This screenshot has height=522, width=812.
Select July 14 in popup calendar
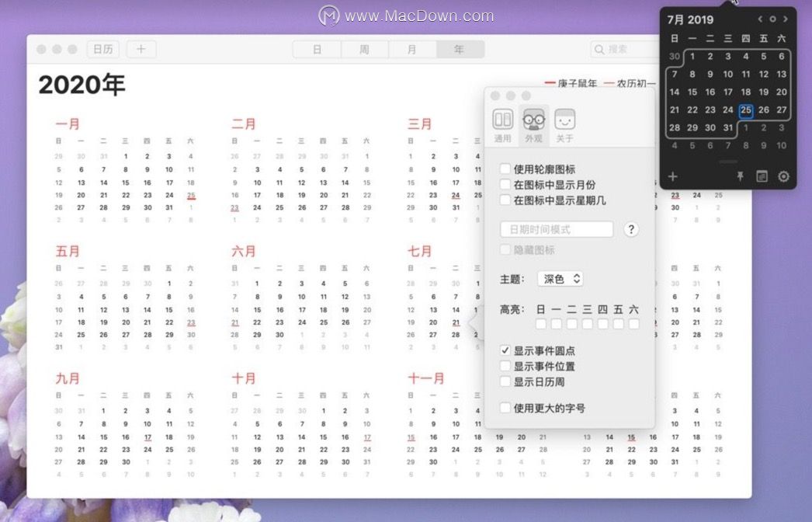point(675,92)
